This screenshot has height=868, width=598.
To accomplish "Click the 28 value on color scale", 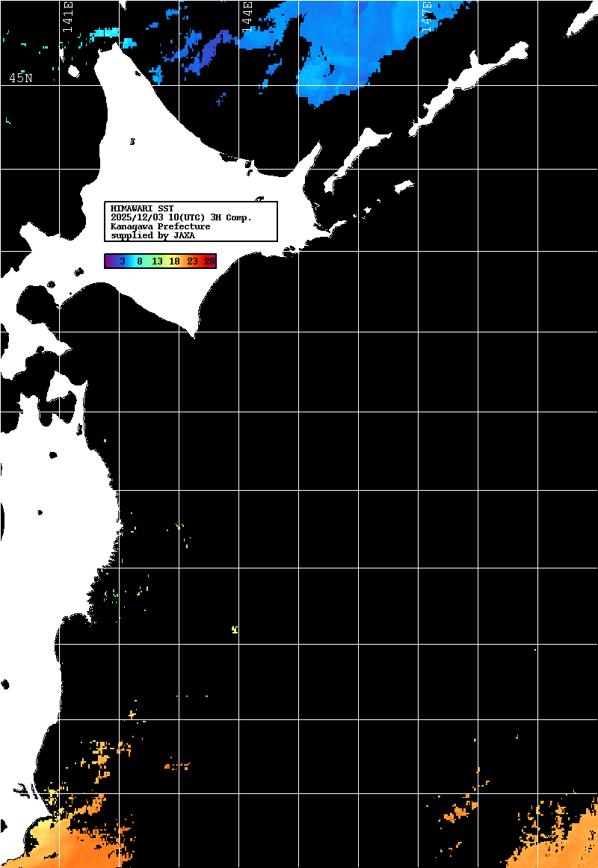I will (x=209, y=261).
